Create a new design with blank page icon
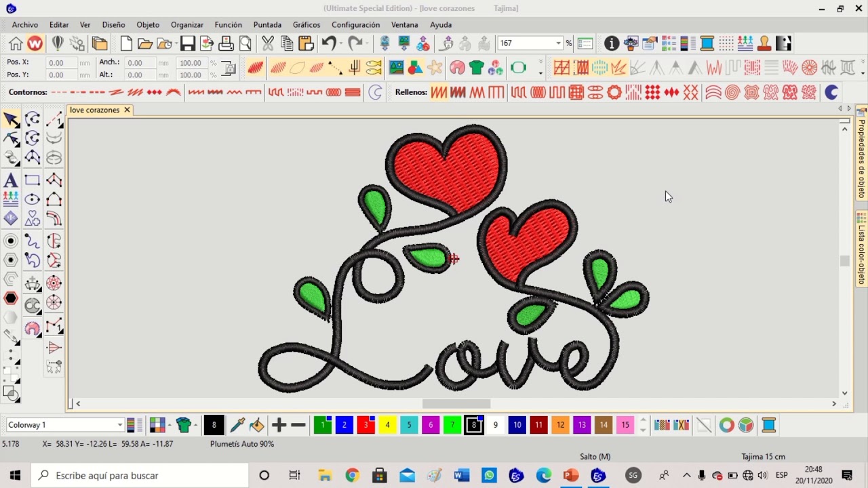 coord(126,43)
